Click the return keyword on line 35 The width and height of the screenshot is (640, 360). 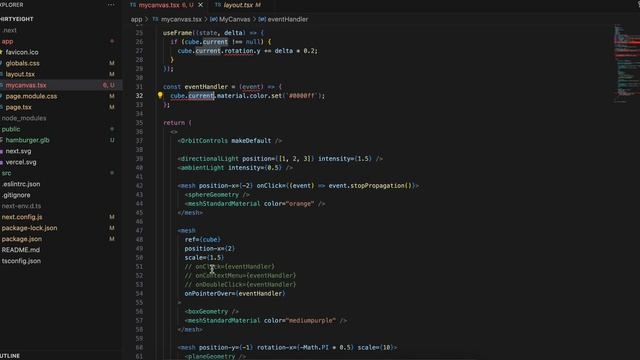click(x=174, y=122)
